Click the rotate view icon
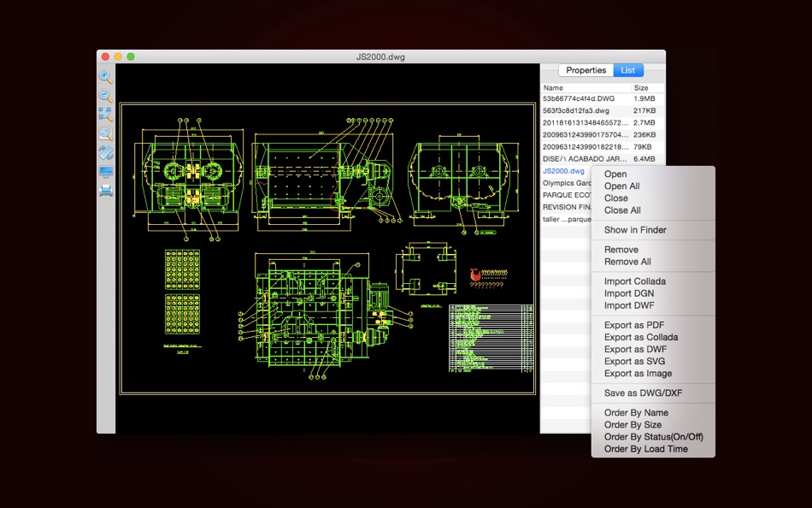Screen dimensions: 812x508 pyautogui.click(x=106, y=153)
